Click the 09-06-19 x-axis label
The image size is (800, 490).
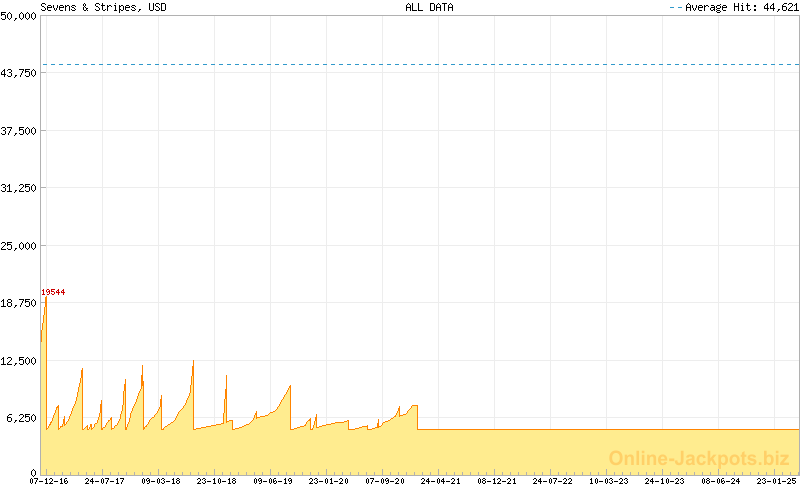(272, 481)
